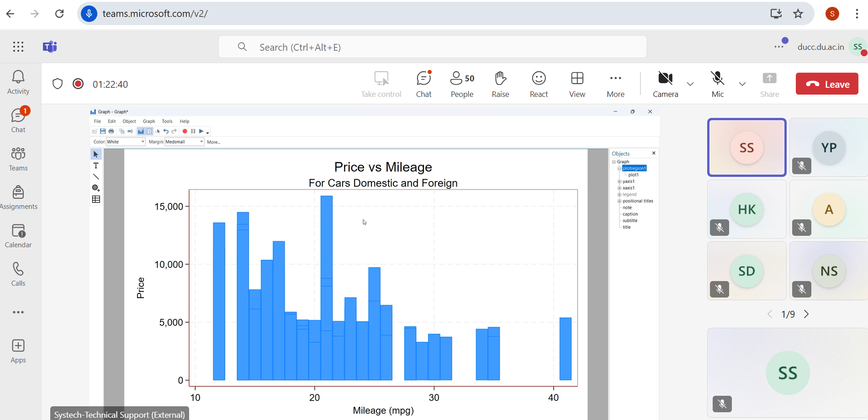Image resolution: width=868 pixels, height=420 pixels.
Task: Select the YP participant tile
Action: pos(828,148)
